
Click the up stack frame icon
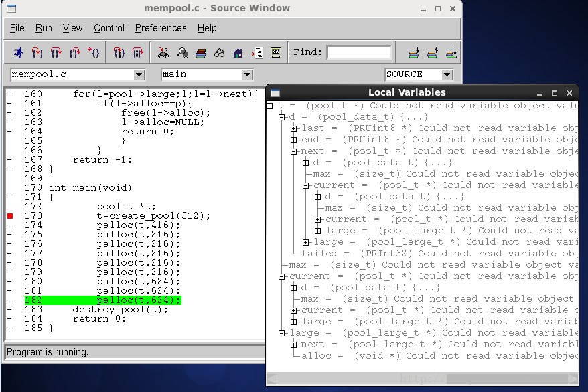pos(433,53)
